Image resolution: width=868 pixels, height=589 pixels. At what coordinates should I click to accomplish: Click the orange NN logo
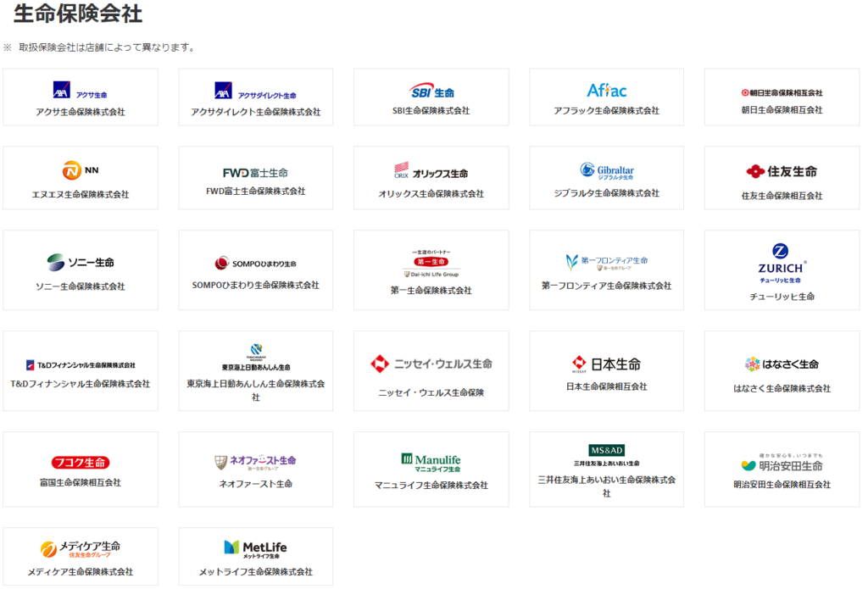tap(81, 170)
